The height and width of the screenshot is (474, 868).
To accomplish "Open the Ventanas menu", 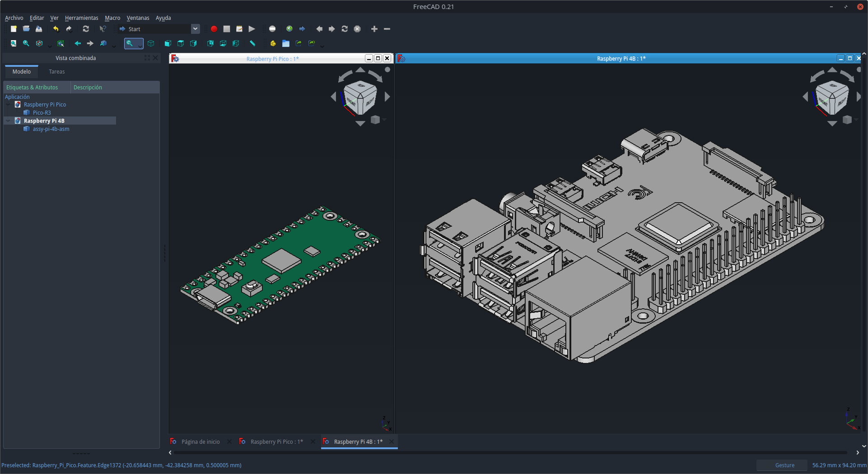I will [138, 18].
